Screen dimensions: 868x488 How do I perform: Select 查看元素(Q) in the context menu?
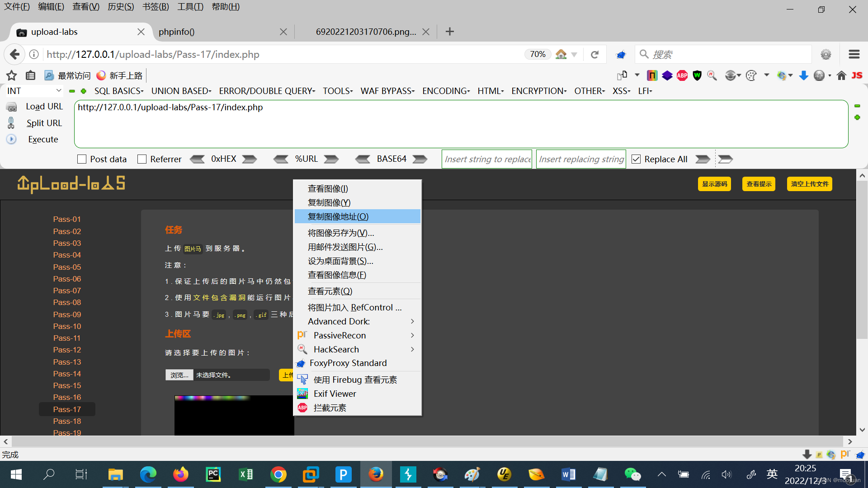(x=358, y=291)
